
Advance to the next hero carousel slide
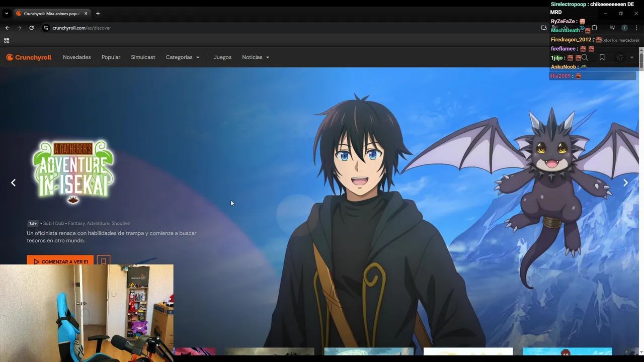pos(625,183)
